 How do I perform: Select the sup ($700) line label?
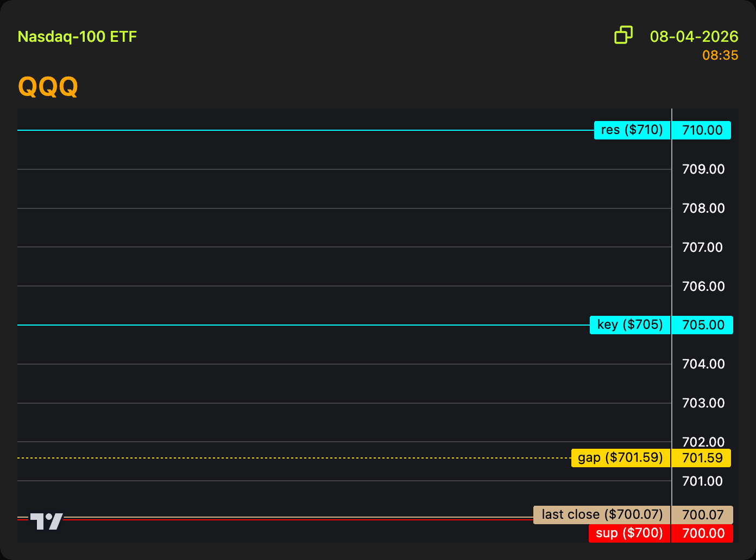(629, 533)
